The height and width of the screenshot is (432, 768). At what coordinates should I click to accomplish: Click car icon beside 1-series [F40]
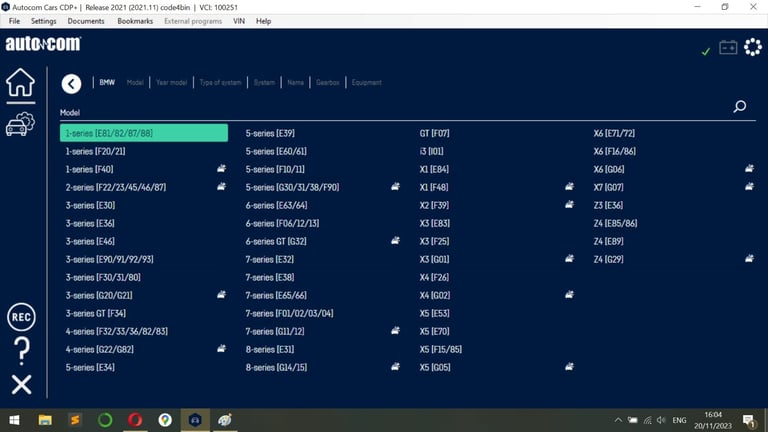pyautogui.click(x=221, y=168)
